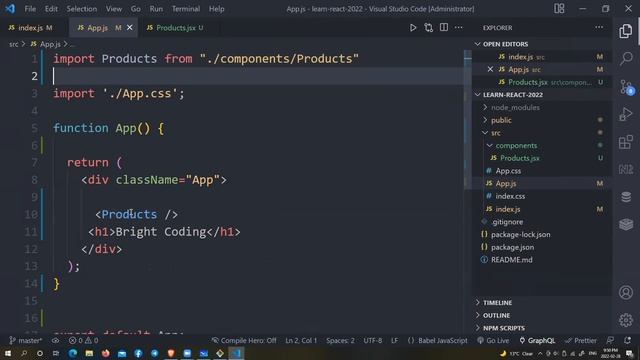
Task: Click the src breadcrumb segment
Action: 13,44
